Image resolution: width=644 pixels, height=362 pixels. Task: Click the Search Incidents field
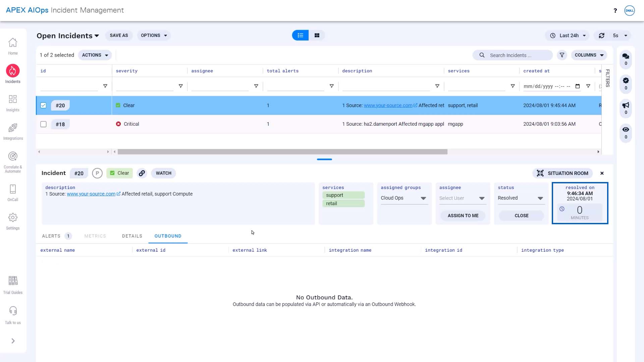pyautogui.click(x=513, y=55)
